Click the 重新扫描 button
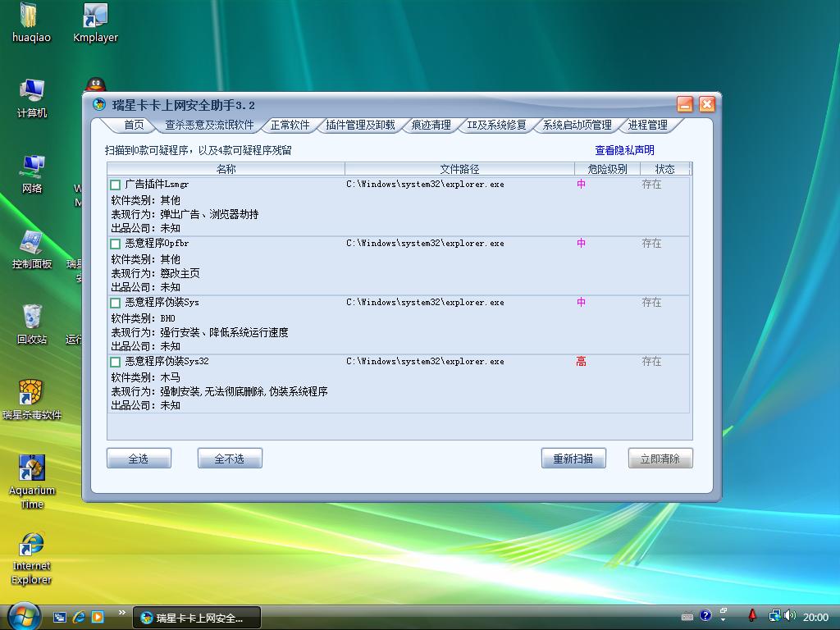 (x=573, y=459)
